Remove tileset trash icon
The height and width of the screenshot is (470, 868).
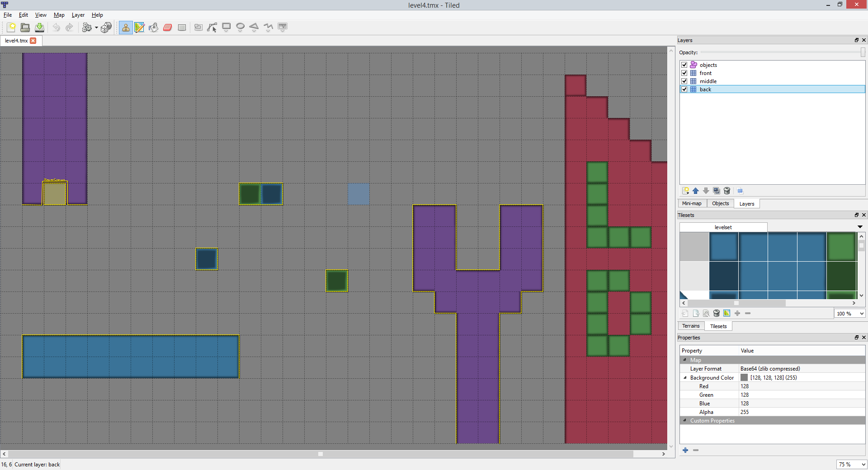pos(716,313)
